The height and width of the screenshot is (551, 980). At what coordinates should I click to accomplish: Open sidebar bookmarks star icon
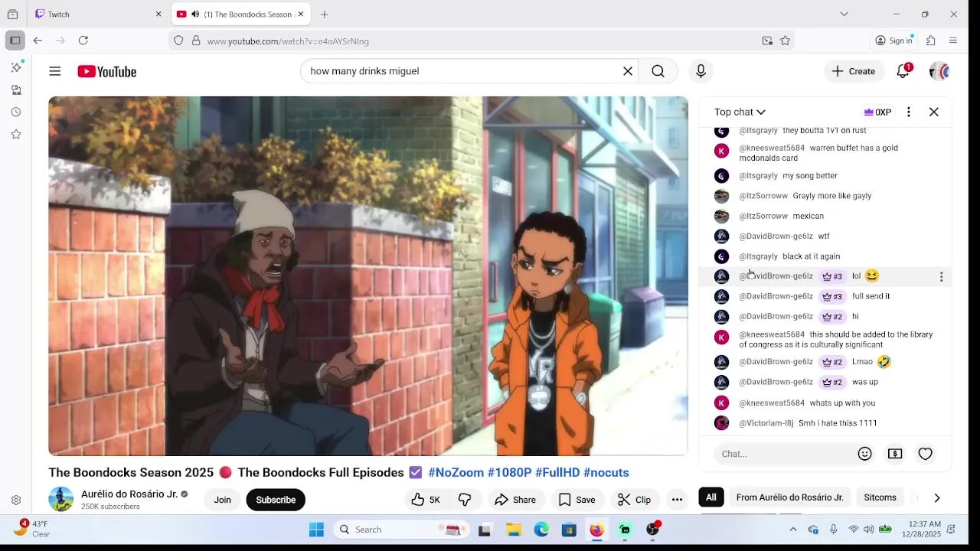pos(16,134)
